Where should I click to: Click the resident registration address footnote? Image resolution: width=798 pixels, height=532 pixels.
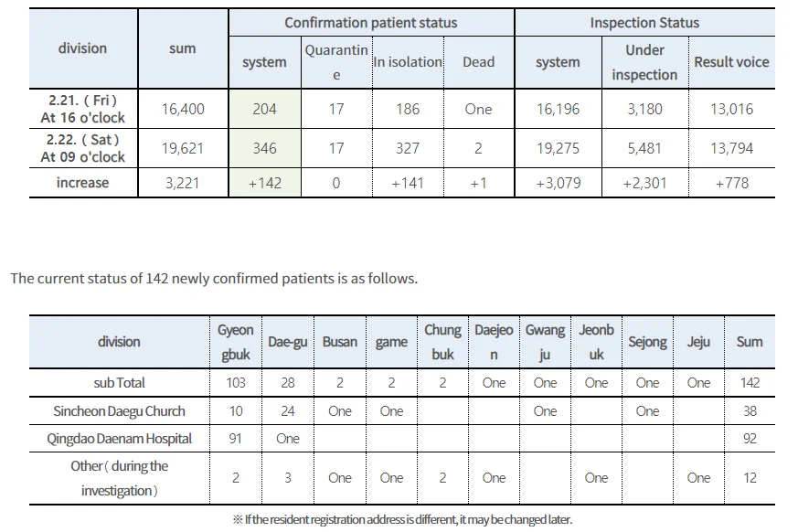[x=402, y=519]
